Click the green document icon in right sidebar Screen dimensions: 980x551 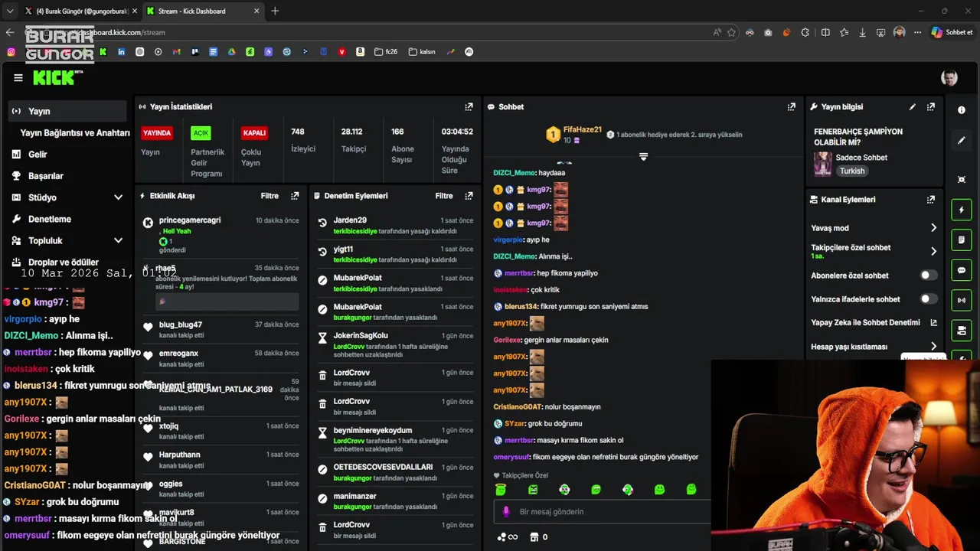(962, 240)
